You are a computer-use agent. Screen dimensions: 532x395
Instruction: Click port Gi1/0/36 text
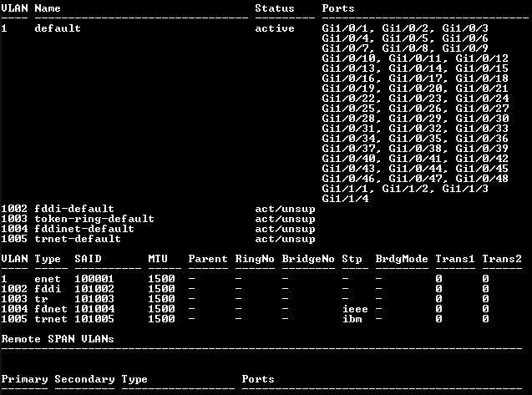coord(482,139)
